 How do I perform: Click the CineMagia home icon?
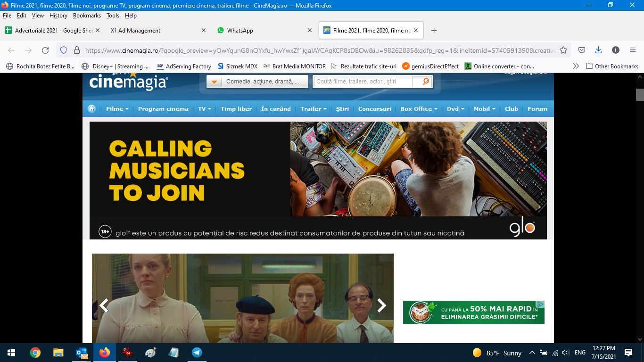pyautogui.click(x=91, y=109)
